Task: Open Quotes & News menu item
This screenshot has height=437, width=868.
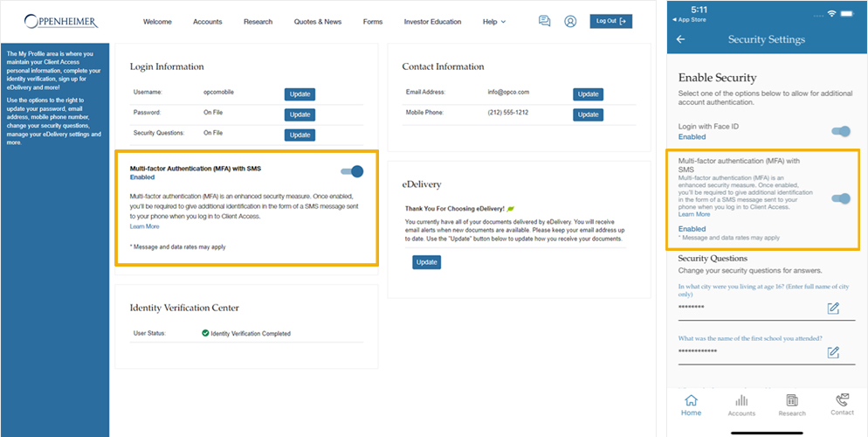Action: 318,22
